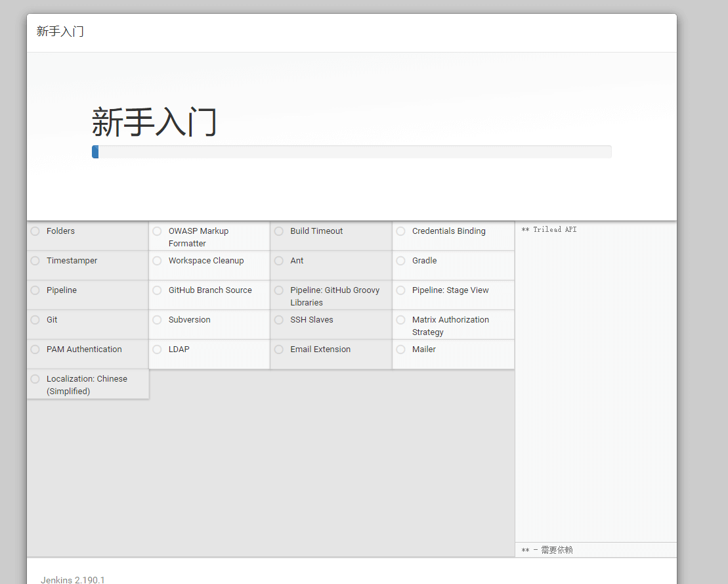Click the Git plugin status circle
728x584 pixels.
point(35,320)
